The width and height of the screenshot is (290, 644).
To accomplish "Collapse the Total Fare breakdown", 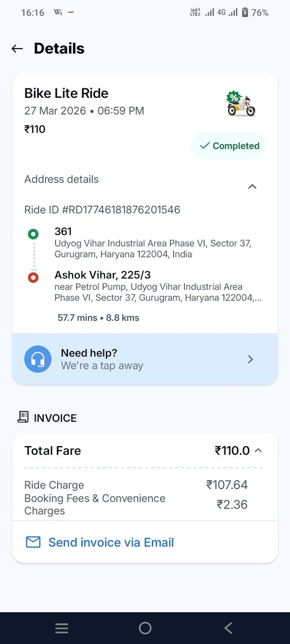I will [x=258, y=450].
